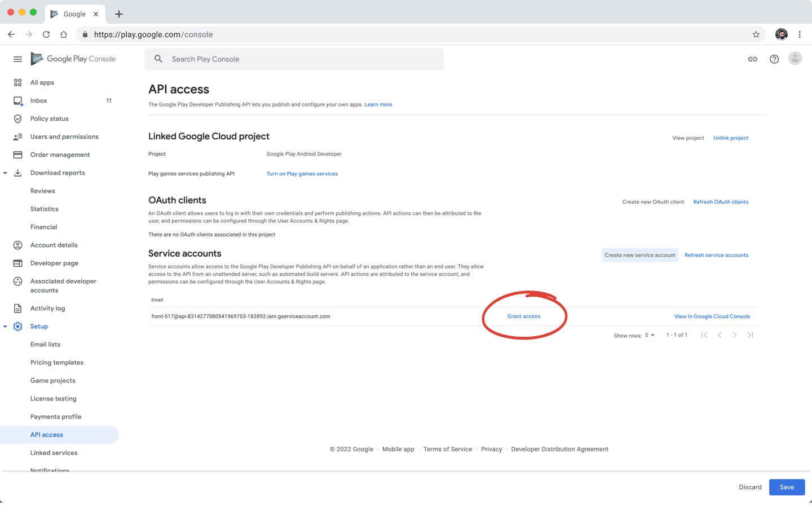Open Developer Distribution Agreement link
The height and width of the screenshot is (506, 812).
(560, 449)
